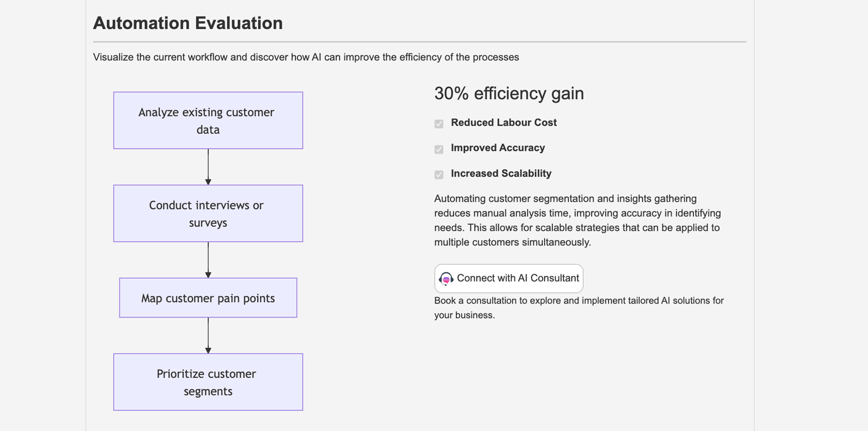This screenshot has height=431, width=868.
Task: Toggle the Improved Accuracy checkbox
Action: point(439,149)
